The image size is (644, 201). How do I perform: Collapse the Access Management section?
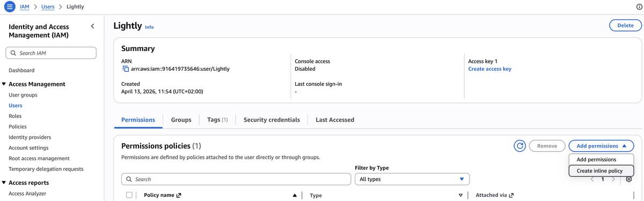pos(4,84)
